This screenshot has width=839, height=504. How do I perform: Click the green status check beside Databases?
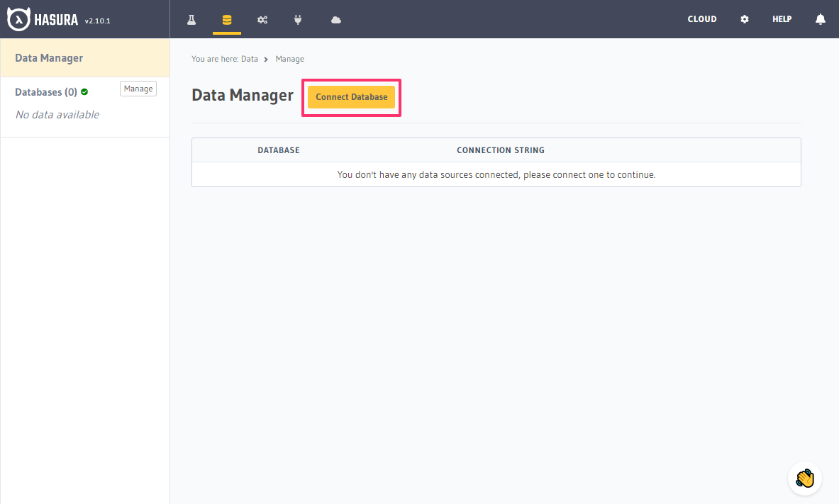coord(84,91)
